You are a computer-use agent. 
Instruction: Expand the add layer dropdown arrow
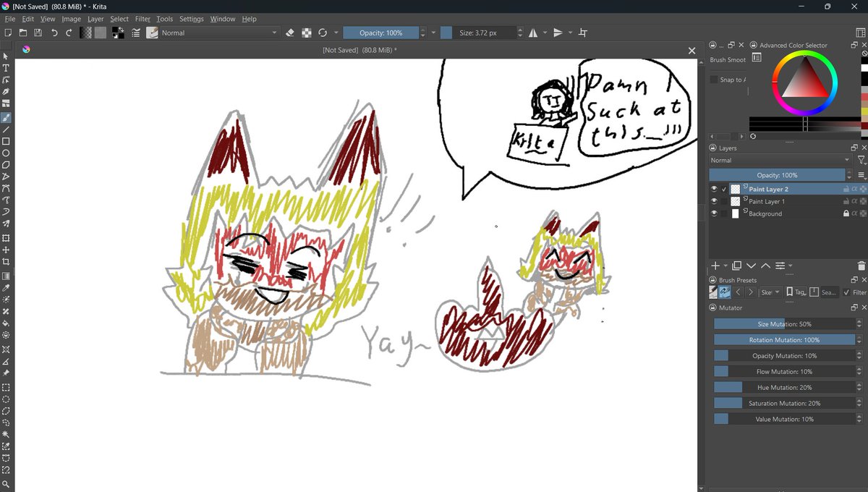726,266
